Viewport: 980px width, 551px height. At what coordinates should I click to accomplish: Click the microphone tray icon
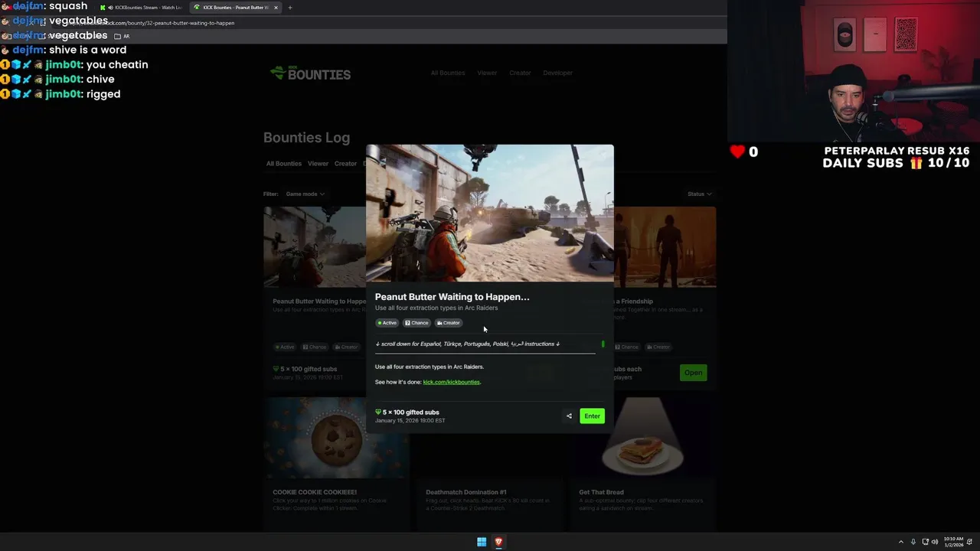pyautogui.click(x=913, y=542)
